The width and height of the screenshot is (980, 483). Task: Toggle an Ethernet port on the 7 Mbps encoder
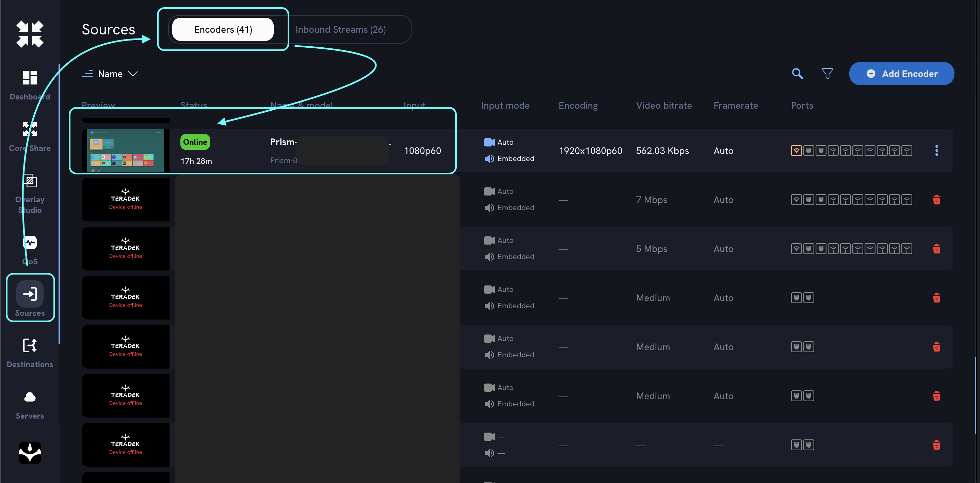pos(809,200)
